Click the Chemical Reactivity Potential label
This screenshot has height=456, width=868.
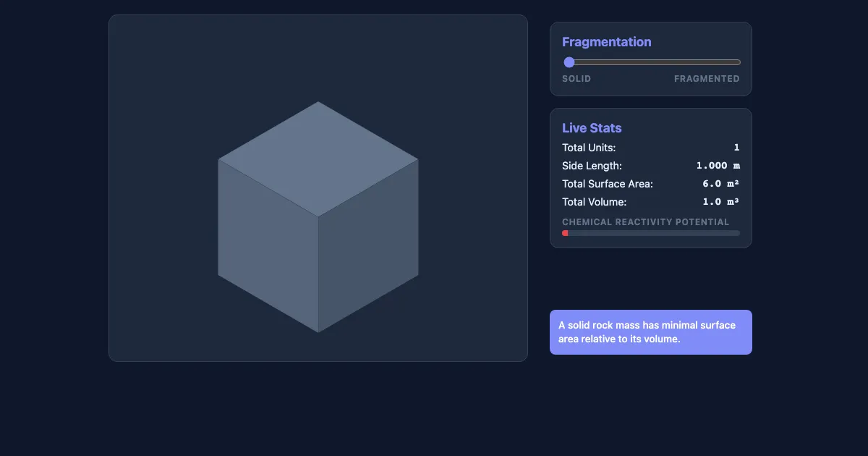click(646, 222)
